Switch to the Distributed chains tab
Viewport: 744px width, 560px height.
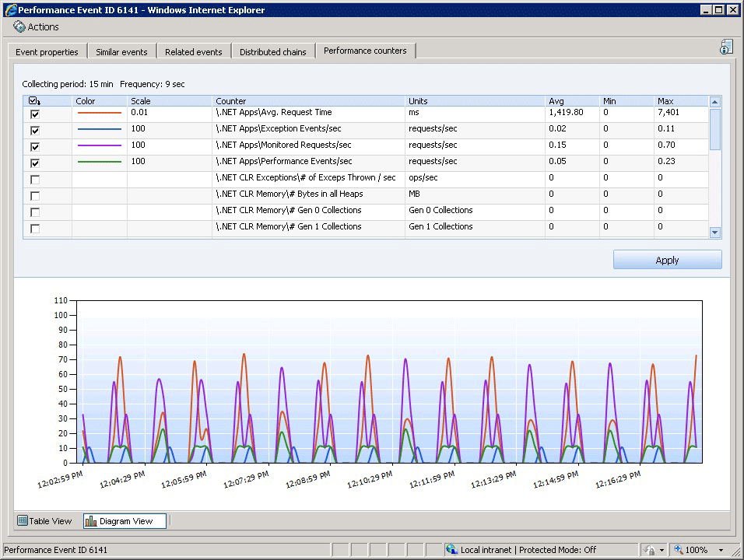coord(272,52)
